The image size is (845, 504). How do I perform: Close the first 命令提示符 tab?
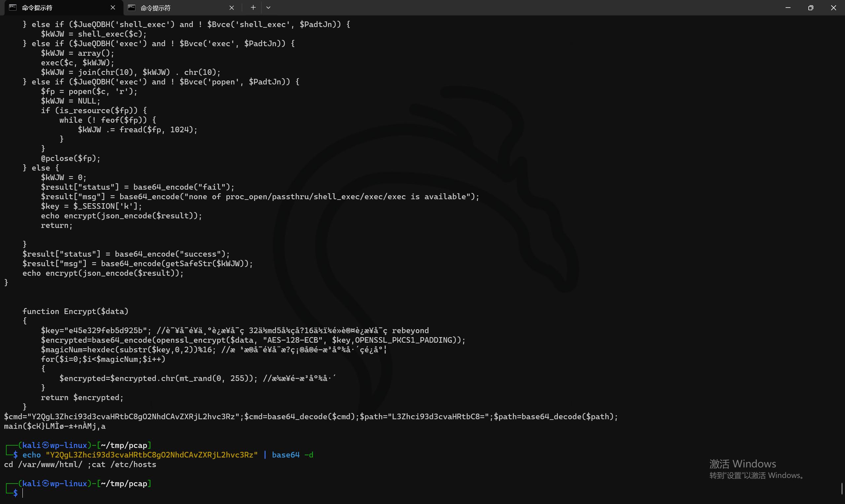113,8
